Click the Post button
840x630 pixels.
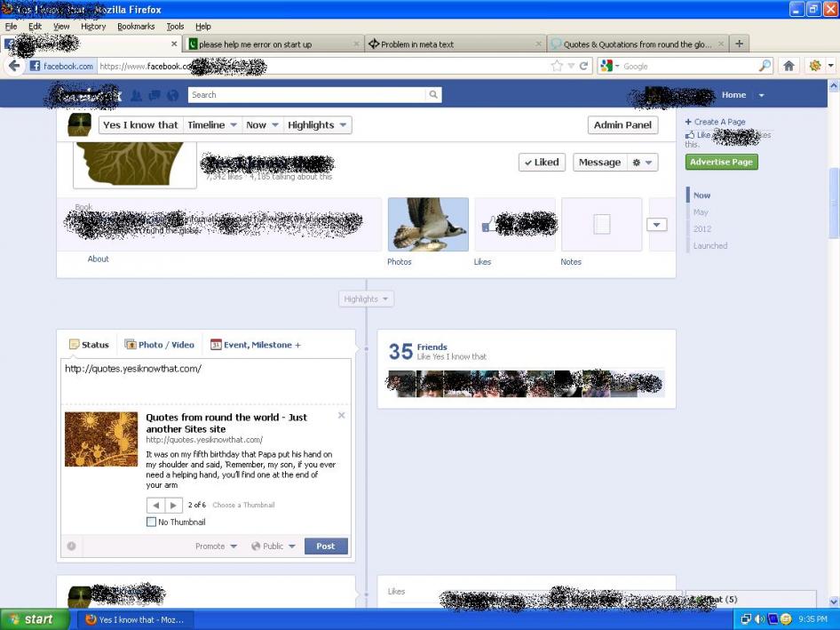pos(326,546)
